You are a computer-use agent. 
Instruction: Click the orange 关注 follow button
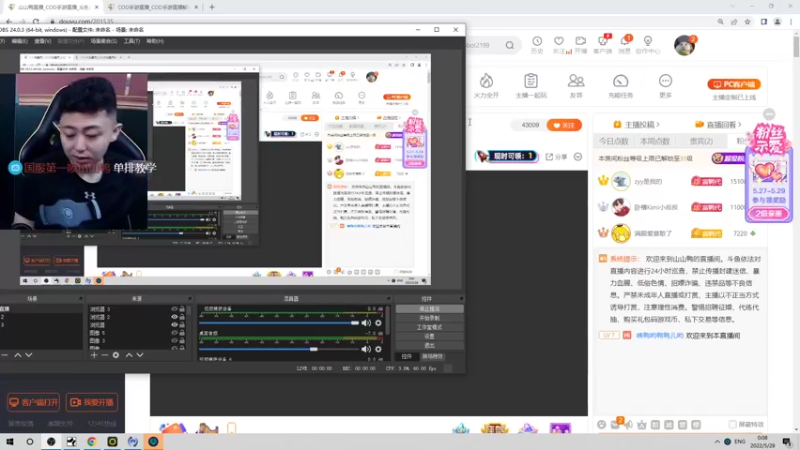click(x=564, y=125)
